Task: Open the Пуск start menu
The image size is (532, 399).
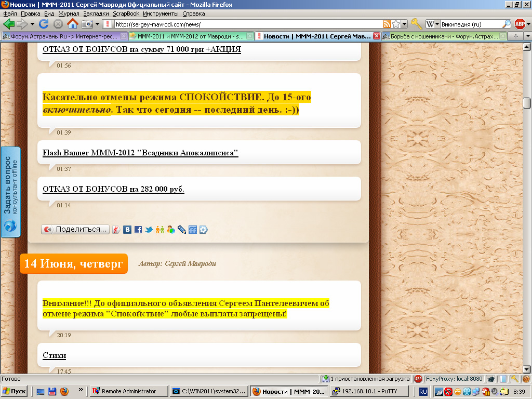Action: [14, 391]
